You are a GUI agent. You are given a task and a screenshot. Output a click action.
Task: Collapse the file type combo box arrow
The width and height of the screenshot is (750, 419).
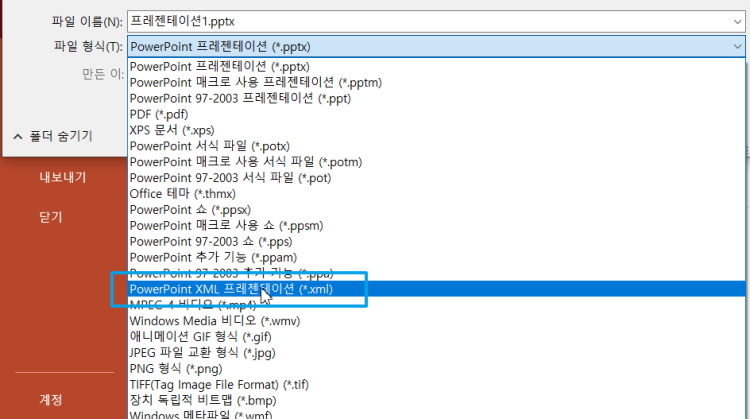(737, 47)
